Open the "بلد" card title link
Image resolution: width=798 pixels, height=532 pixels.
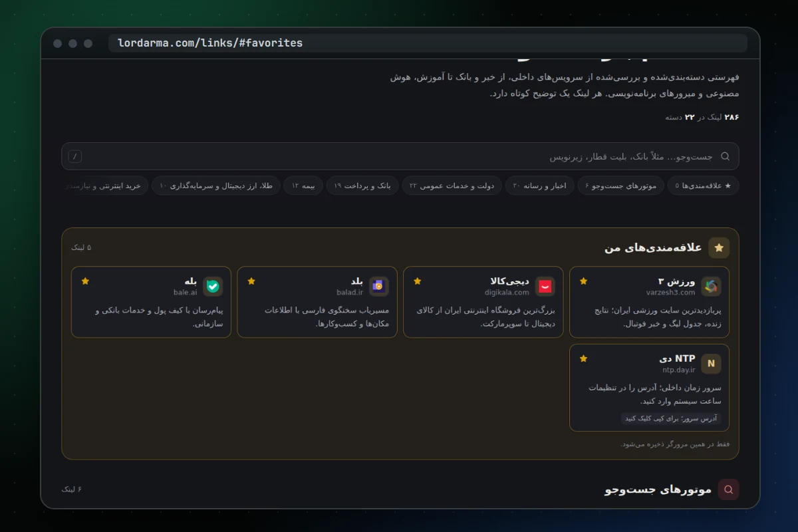[x=356, y=281]
